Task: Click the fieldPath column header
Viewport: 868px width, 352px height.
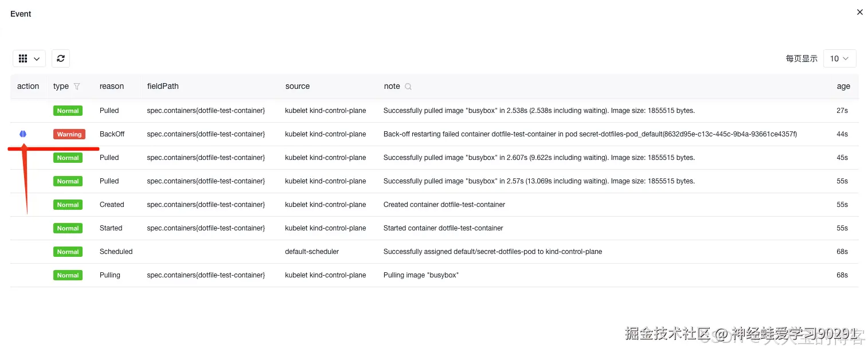Action: point(163,87)
